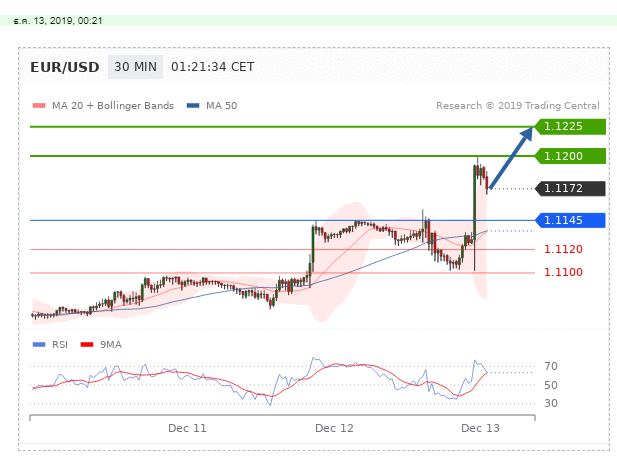Click the MA 50 legend label

[x=222, y=105]
